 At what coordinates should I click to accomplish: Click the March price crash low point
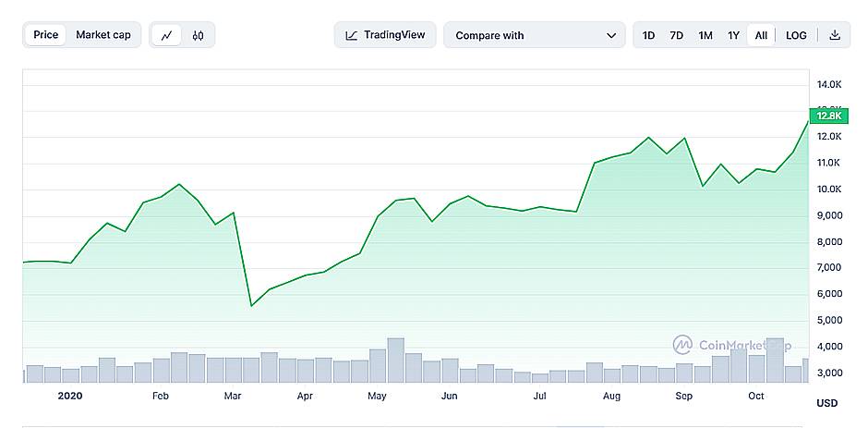coord(251,305)
